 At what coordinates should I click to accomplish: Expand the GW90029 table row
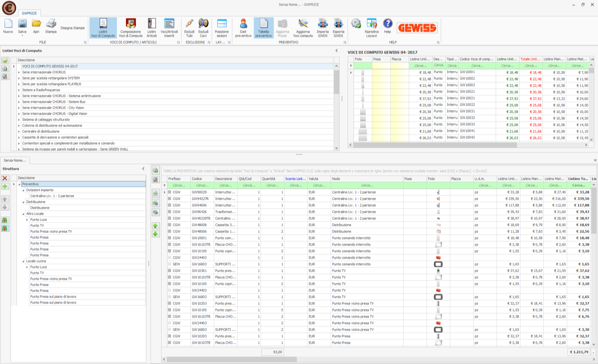170,192
